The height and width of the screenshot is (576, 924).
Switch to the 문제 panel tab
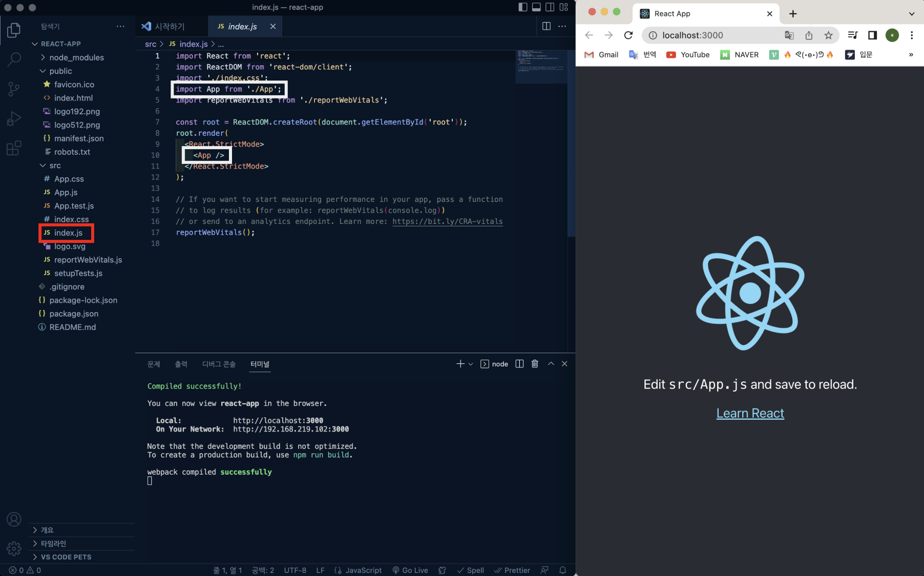pos(154,364)
